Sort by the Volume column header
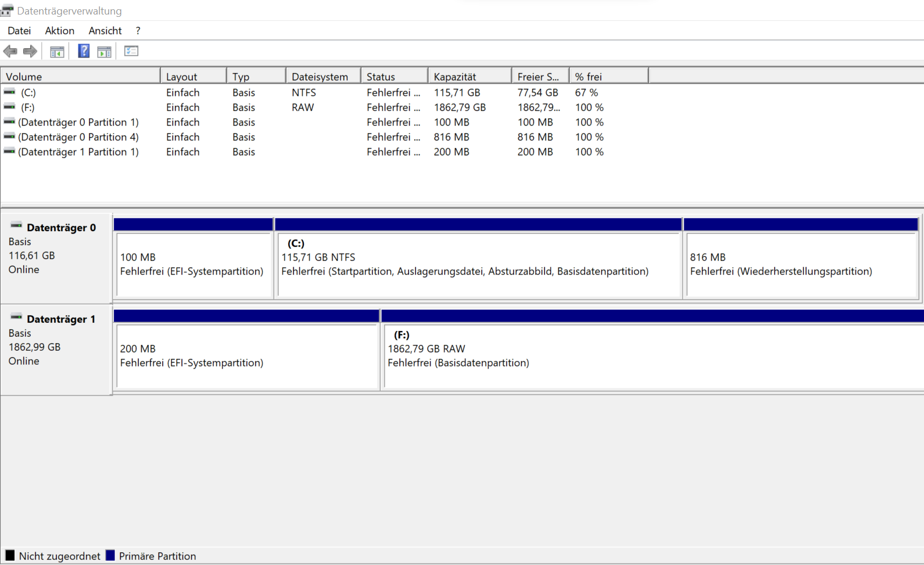 coord(81,77)
